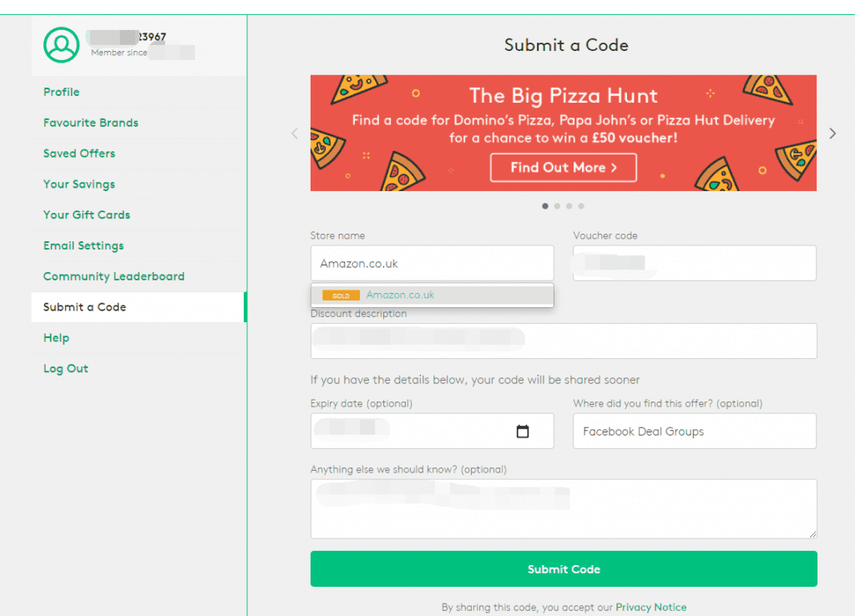Go to previous banner with left arrow
Viewport: 855px width, 616px height.
(295, 134)
